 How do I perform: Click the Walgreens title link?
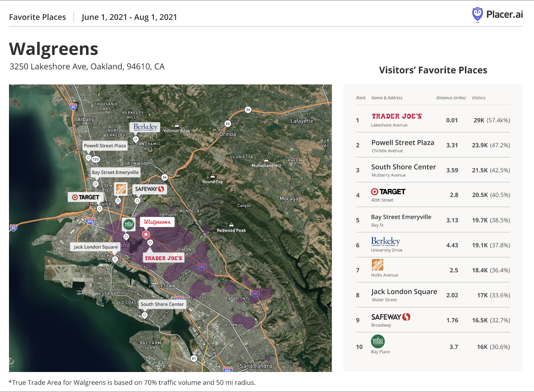coord(54,49)
